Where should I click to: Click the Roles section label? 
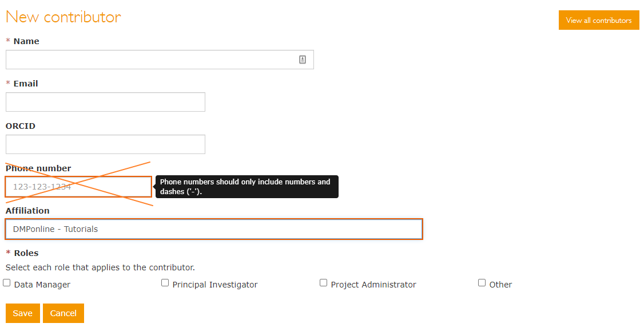[26, 253]
